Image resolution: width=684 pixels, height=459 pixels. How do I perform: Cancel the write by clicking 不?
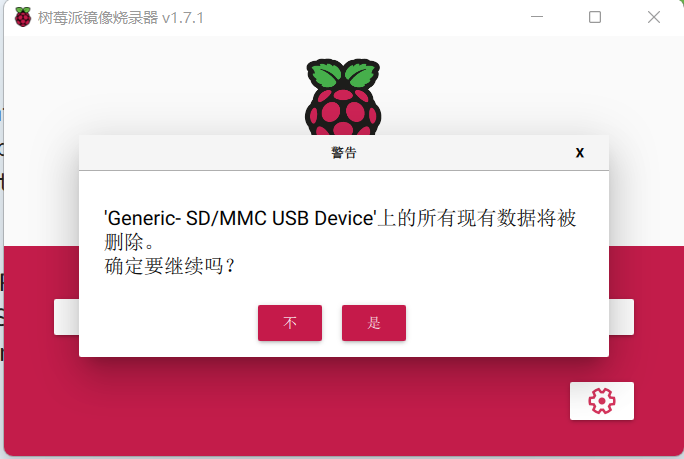coord(290,323)
